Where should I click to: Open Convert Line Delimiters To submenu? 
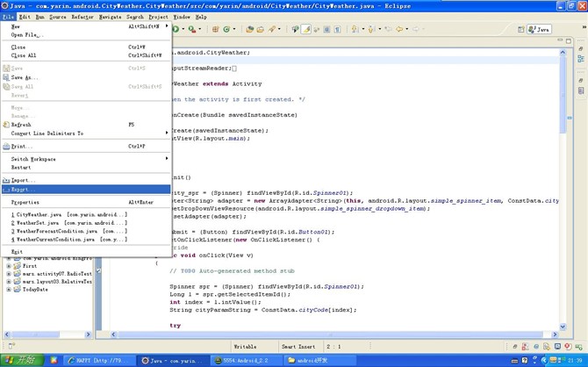[86, 133]
